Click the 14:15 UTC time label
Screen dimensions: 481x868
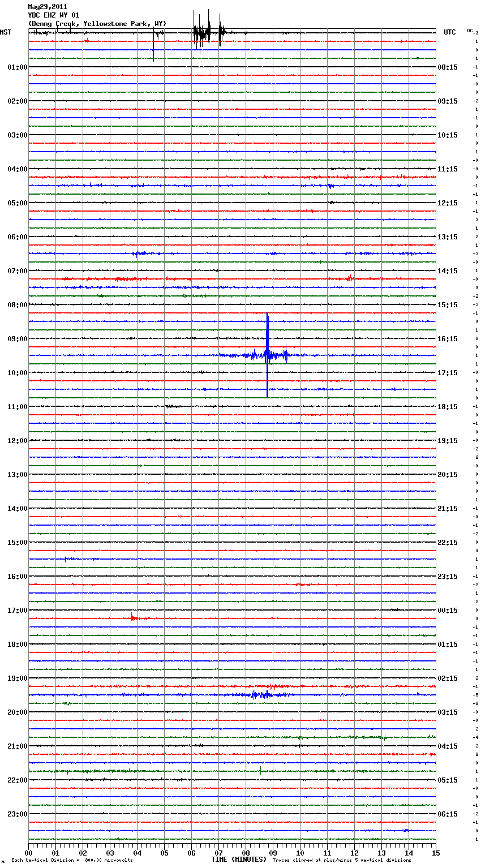(x=448, y=271)
